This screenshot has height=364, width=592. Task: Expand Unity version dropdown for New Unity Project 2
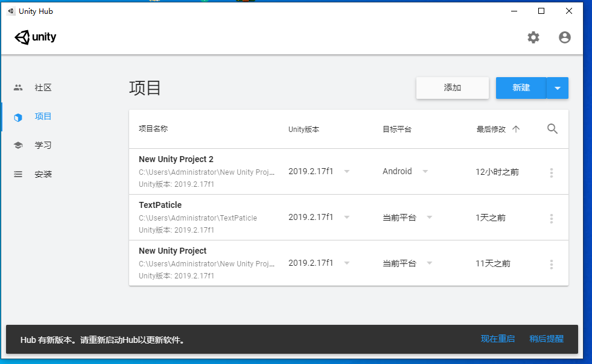pyautogui.click(x=346, y=172)
